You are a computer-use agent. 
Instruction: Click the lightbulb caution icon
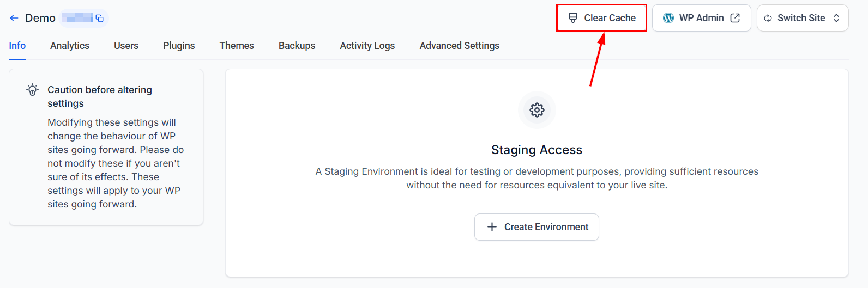coord(33,90)
